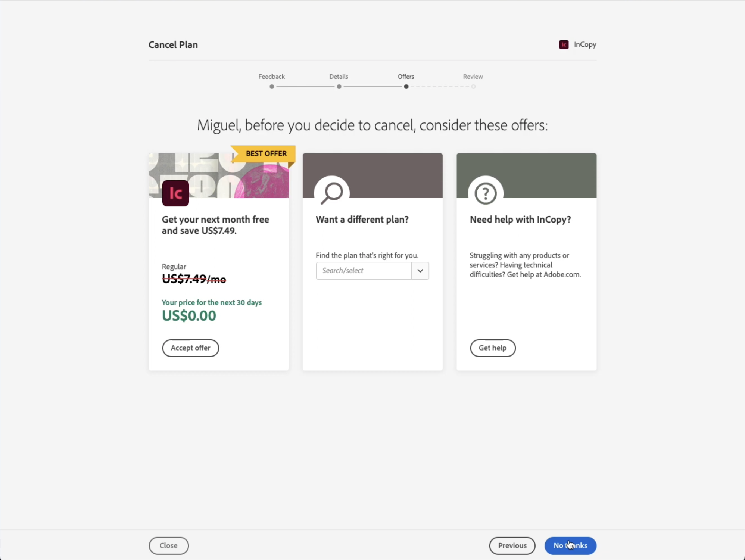
Task: Click the Offers step indicator dot
Action: [x=406, y=87]
